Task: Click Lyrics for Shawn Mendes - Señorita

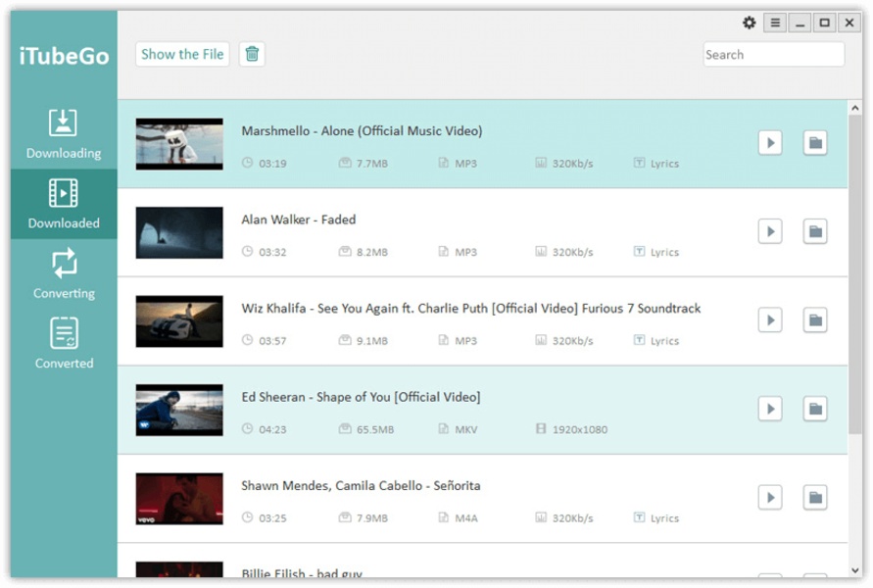Action: 664,518
